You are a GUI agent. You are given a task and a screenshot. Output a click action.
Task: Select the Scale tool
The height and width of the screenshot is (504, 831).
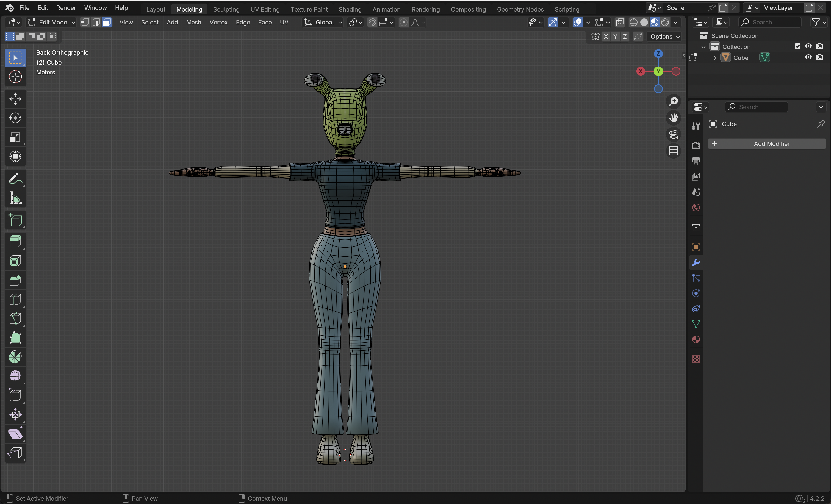(x=15, y=137)
